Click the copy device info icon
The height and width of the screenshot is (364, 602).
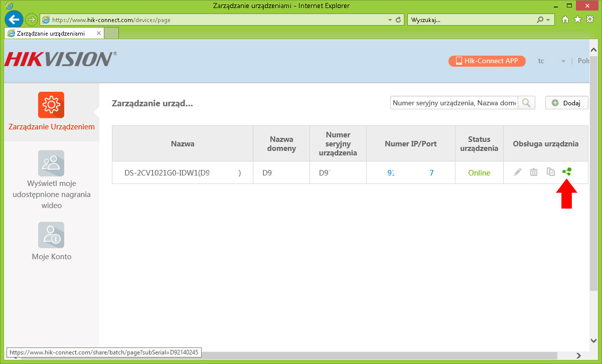(x=551, y=172)
